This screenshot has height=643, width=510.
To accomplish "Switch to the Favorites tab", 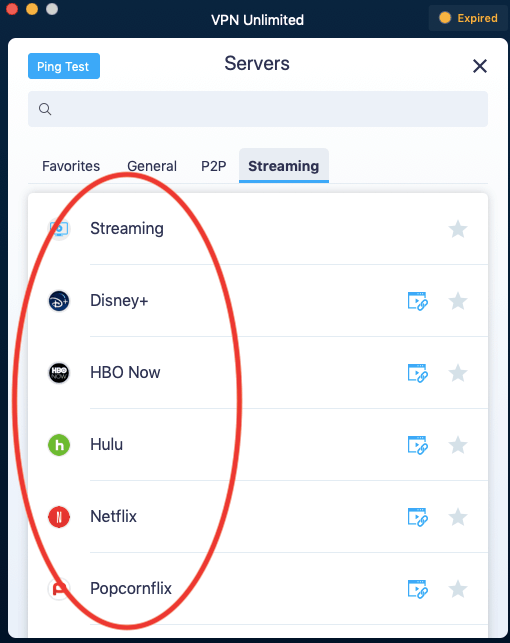I will tap(71, 166).
